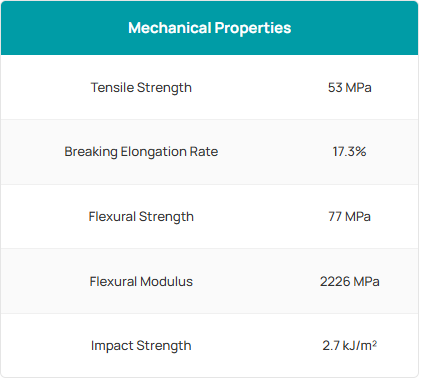Select the Impact Strength label
Image resolution: width=421 pixels, height=382 pixels.
click(x=141, y=346)
